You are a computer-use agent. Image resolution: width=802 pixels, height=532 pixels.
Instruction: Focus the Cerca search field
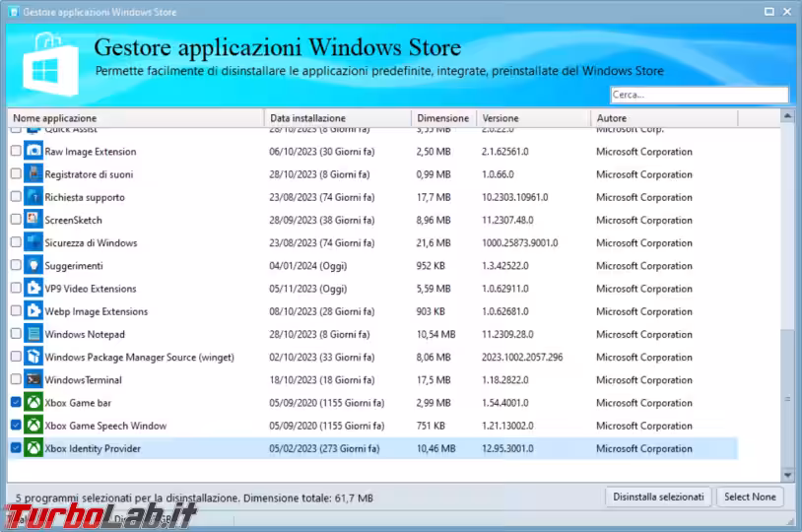699,96
